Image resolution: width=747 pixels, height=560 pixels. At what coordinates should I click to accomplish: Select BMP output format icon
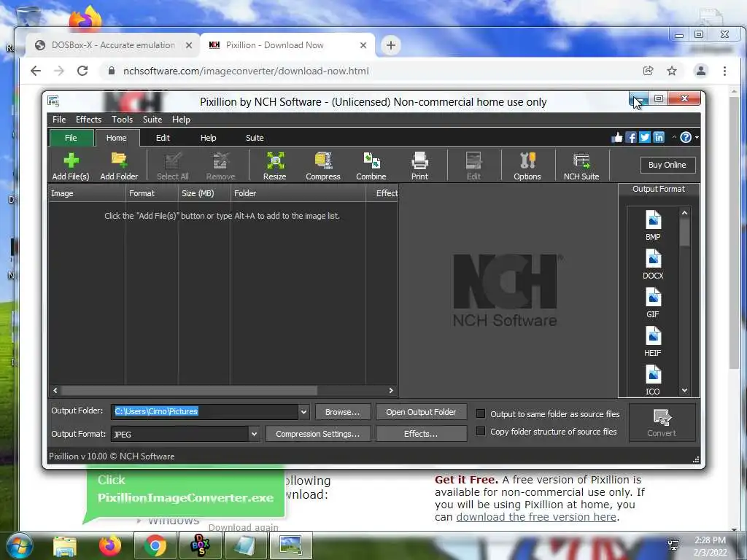point(653,225)
